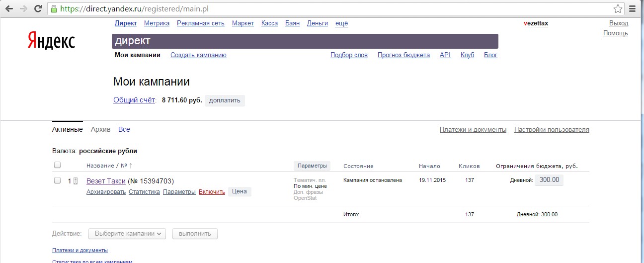Go back with the browser back arrow
The height and width of the screenshot is (263, 644).
click(x=9, y=8)
